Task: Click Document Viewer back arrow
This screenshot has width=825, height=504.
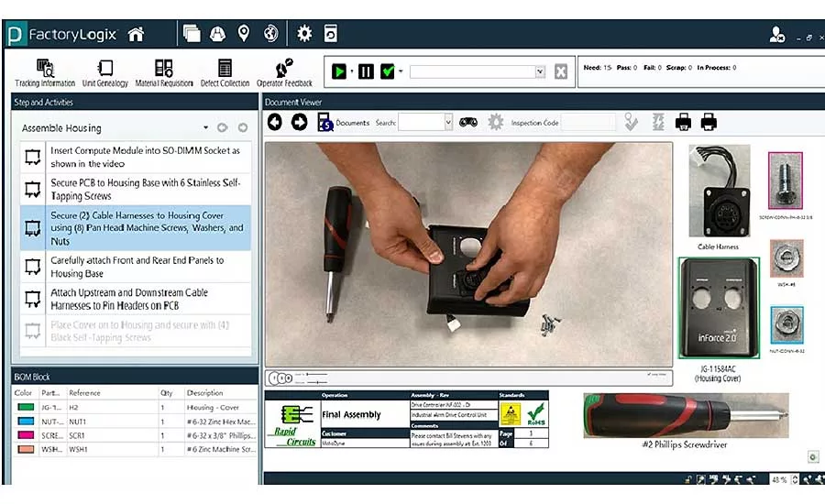Action: coord(275,123)
